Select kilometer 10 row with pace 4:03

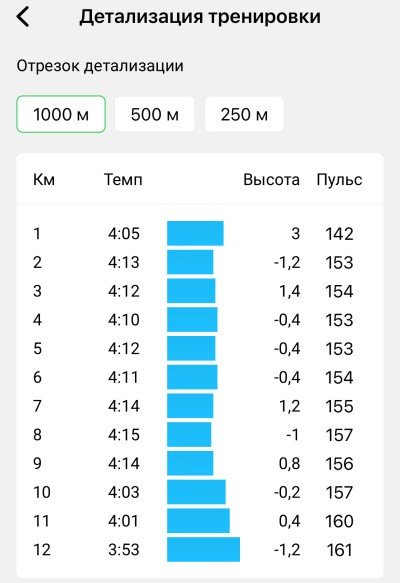[x=200, y=492]
